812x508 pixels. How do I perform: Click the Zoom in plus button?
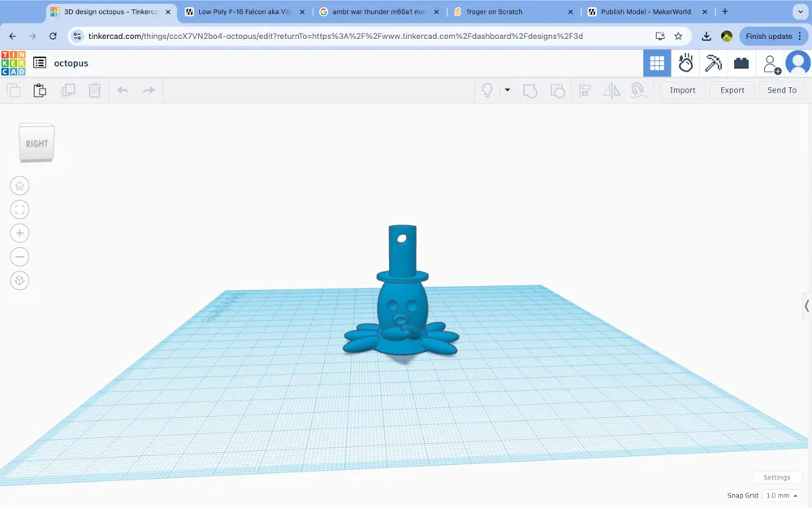(x=19, y=233)
